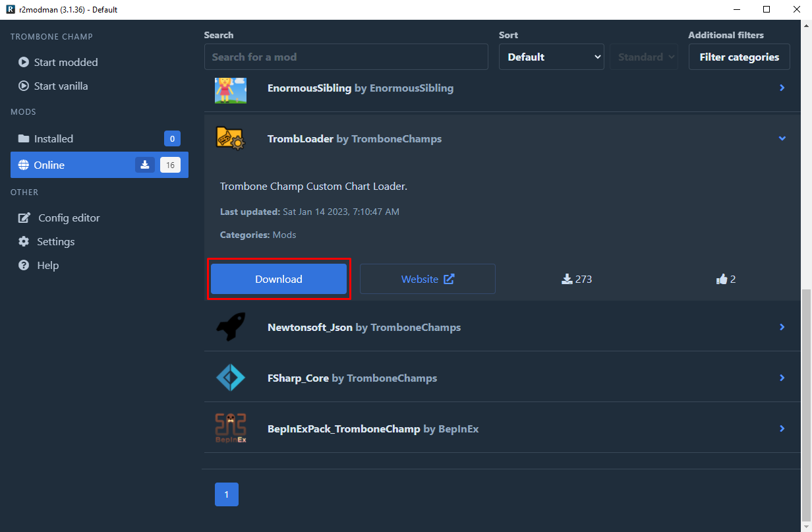
Task: Click the TrombLoader folder gear icon
Action: 231,138
